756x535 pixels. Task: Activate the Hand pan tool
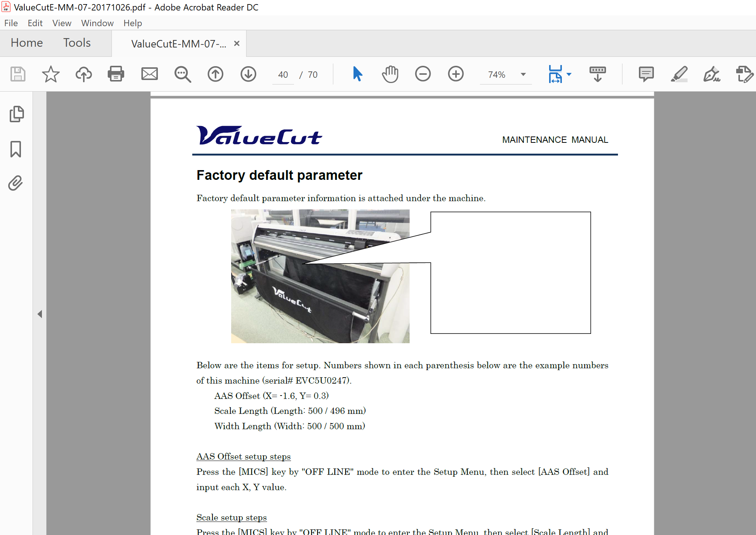pos(390,74)
